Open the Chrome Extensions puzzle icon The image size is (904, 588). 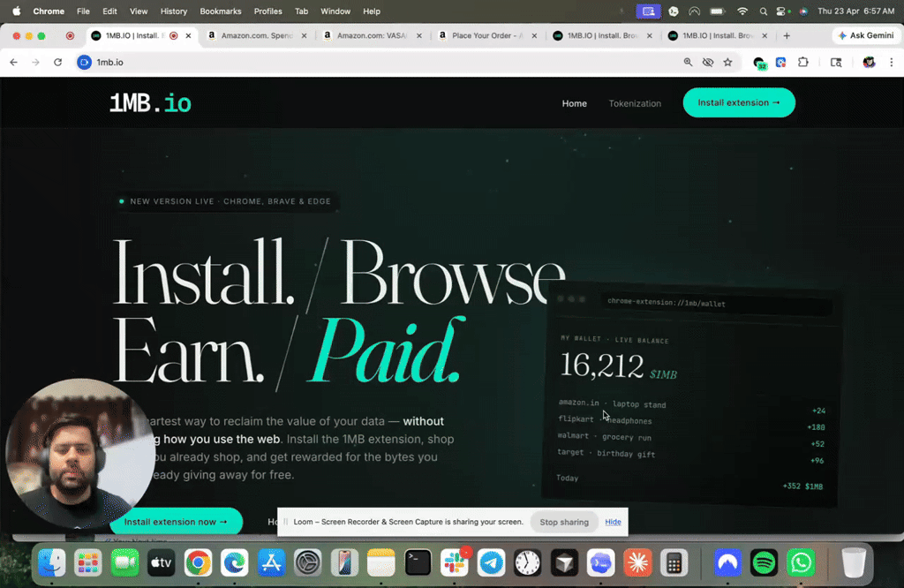(x=802, y=63)
